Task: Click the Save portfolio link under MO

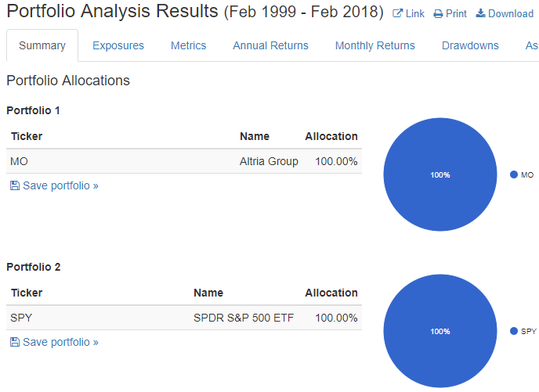Action: click(x=60, y=185)
